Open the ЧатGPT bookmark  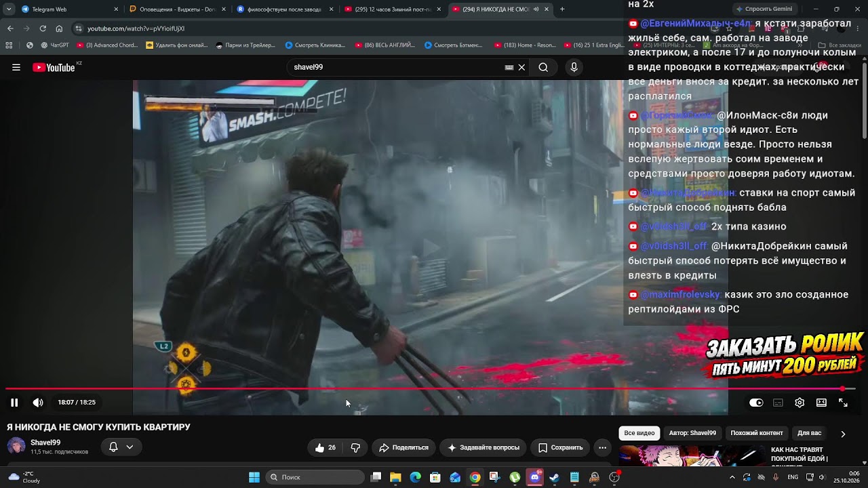(55, 45)
